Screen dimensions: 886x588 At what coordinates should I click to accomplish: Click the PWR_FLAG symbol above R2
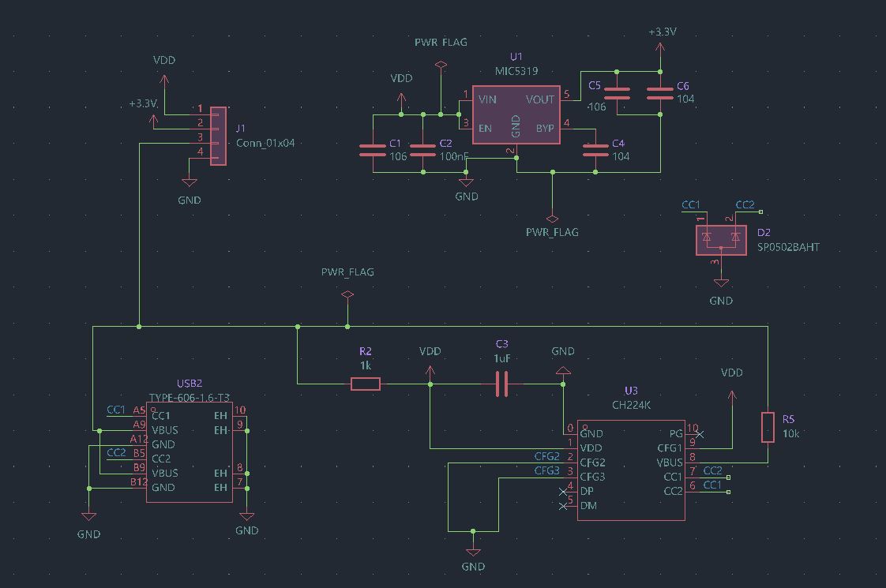click(347, 294)
